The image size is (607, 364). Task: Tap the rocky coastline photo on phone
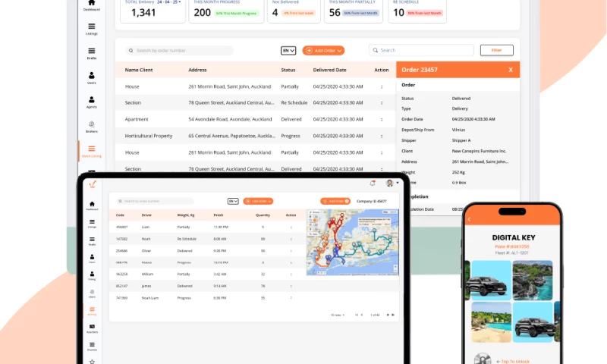tap(533, 281)
